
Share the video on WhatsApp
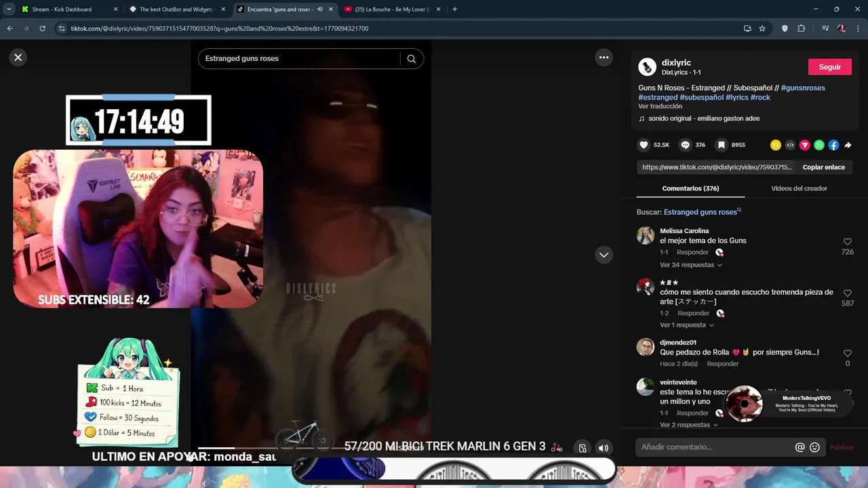point(819,145)
